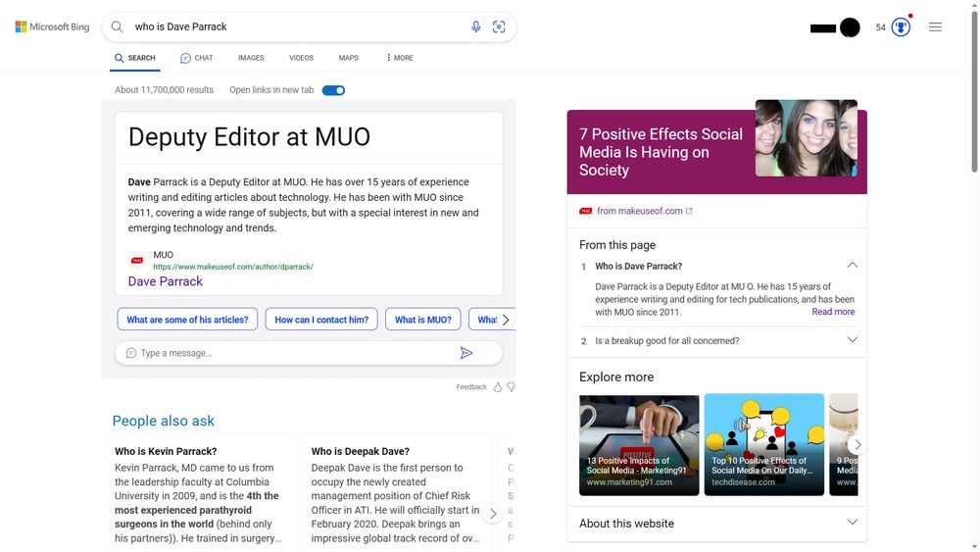Open Who is Deepak Dave card
The height and width of the screenshot is (552, 980).
[x=396, y=494]
